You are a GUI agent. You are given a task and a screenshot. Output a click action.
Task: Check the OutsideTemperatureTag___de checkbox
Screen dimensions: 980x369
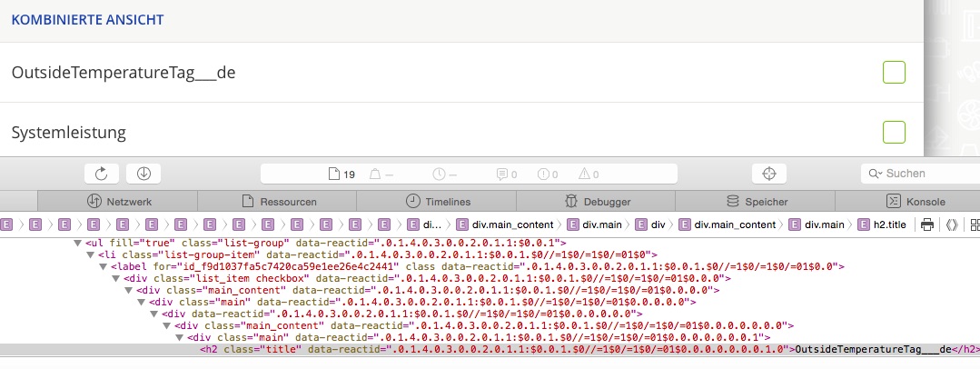click(x=894, y=73)
